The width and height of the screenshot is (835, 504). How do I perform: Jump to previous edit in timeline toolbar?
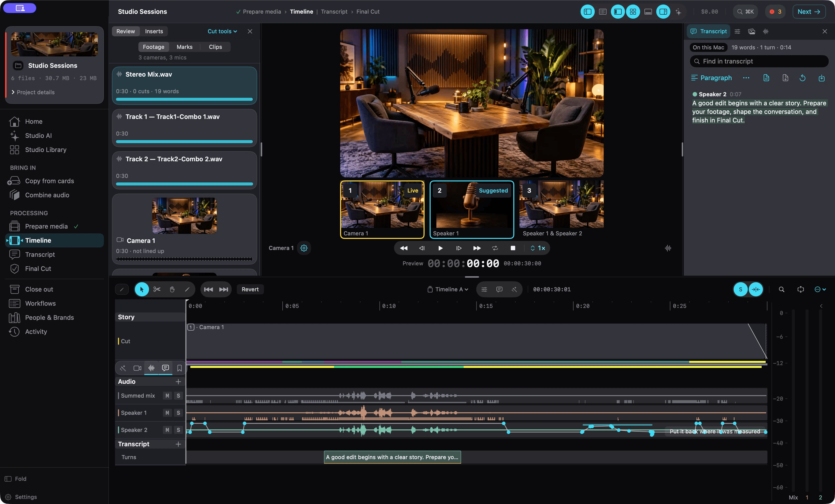click(208, 289)
